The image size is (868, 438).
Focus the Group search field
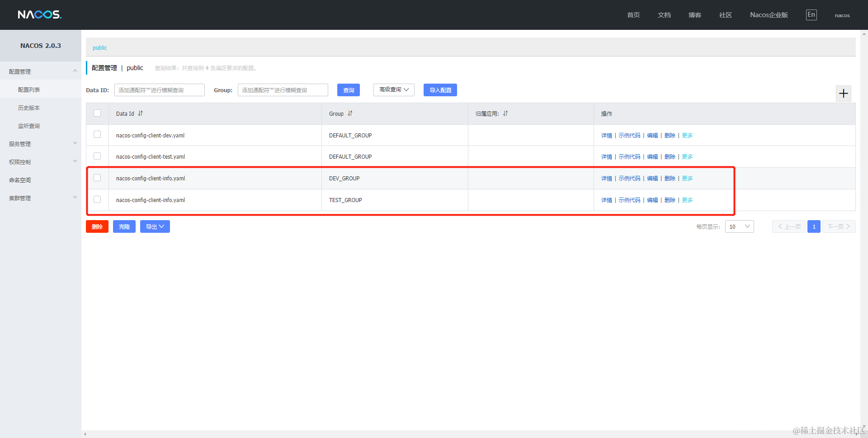[283, 90]
